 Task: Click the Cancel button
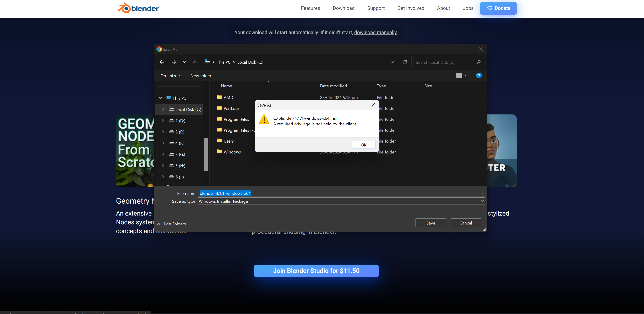coord(465,223)
